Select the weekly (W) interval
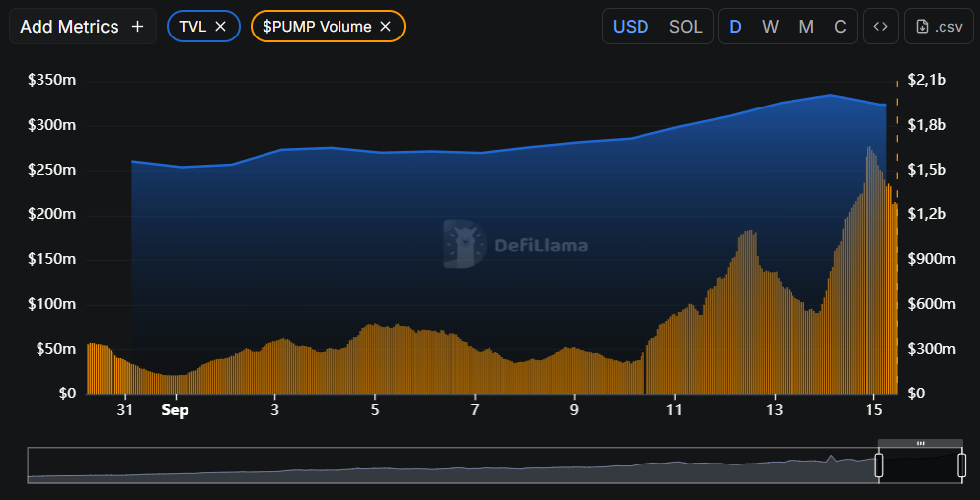The image size is (980, 500). click(770, 27)
